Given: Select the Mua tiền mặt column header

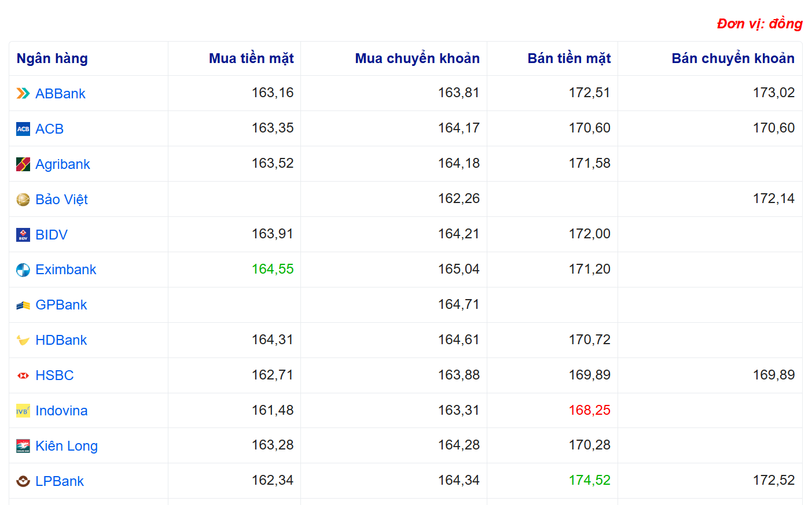Looking at the screenshot, I should point(251,58).
